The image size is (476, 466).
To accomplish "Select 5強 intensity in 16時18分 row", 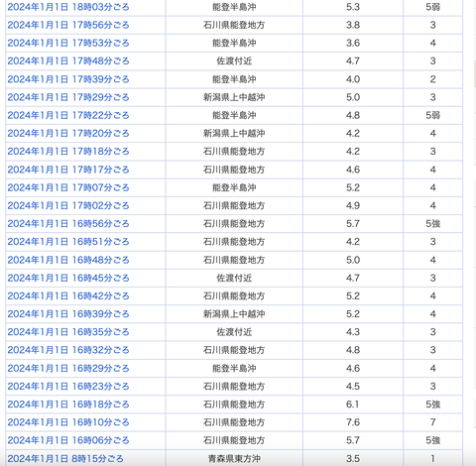I will pos(432,405).
